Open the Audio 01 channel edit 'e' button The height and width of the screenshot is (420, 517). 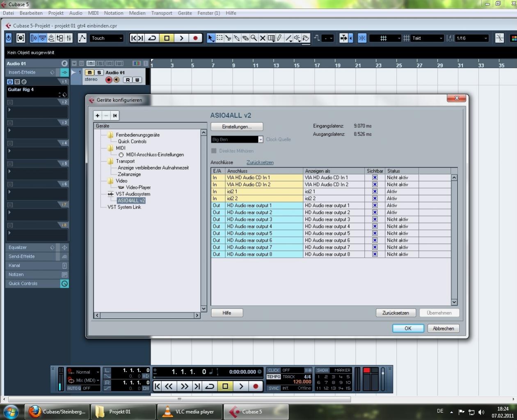click(x=64, y=63)
